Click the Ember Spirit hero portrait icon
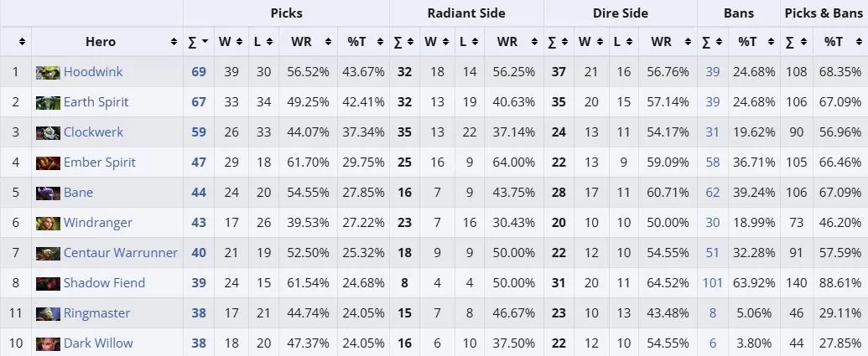Screen dimensions: 868x356 [48, 163]
